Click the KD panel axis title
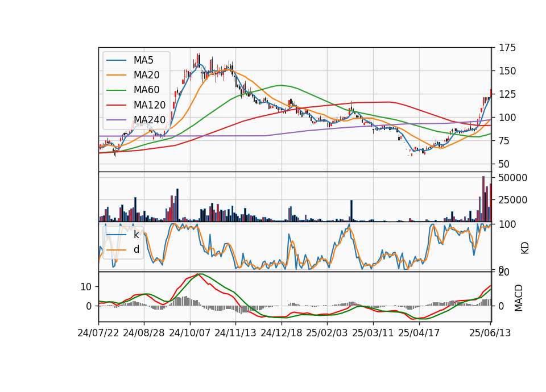 (x=525, y=248)
